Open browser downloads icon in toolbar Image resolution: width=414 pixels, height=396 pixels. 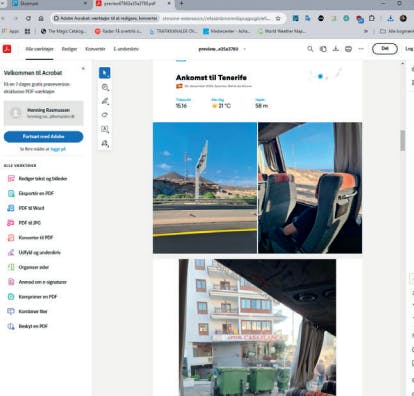390,19
